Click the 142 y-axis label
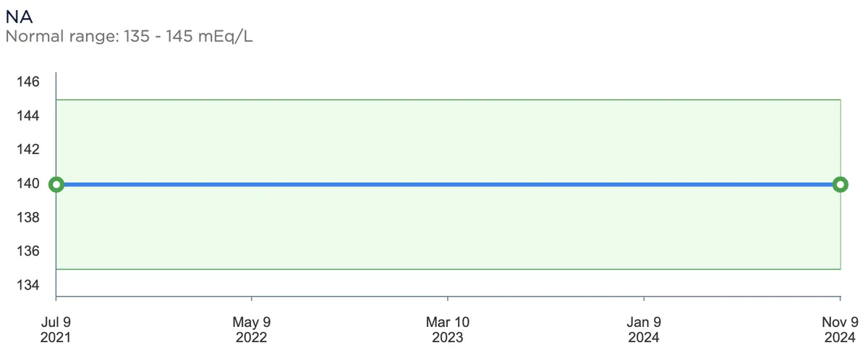This screenshot has height=361, width=868. [27, 150]
